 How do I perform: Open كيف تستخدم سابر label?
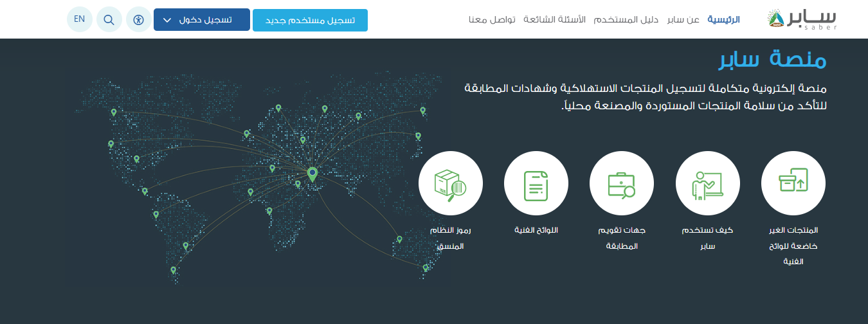(707, 238)
